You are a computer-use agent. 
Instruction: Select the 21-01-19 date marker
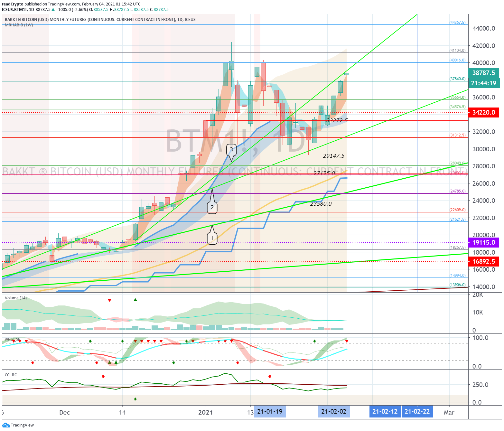coord(270,411)
